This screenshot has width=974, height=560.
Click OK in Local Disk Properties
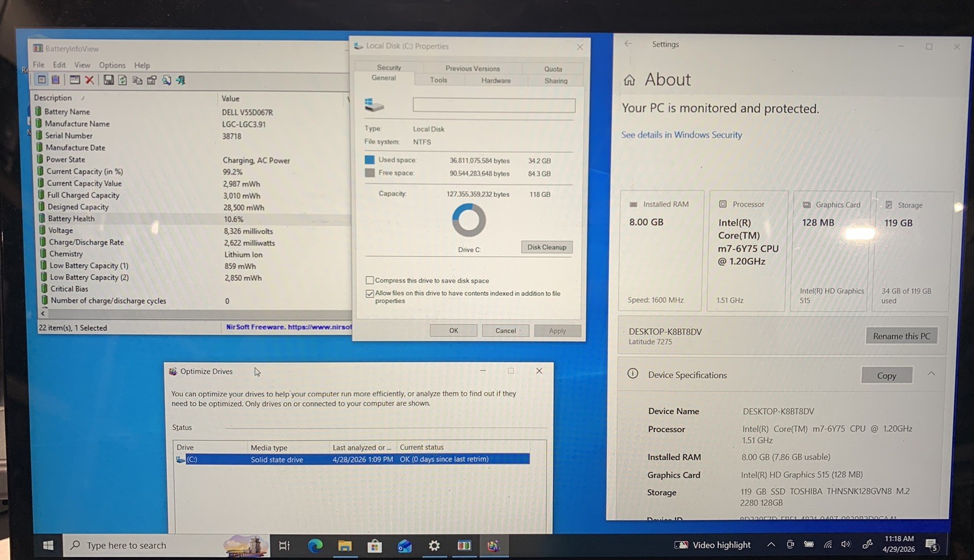454,331
